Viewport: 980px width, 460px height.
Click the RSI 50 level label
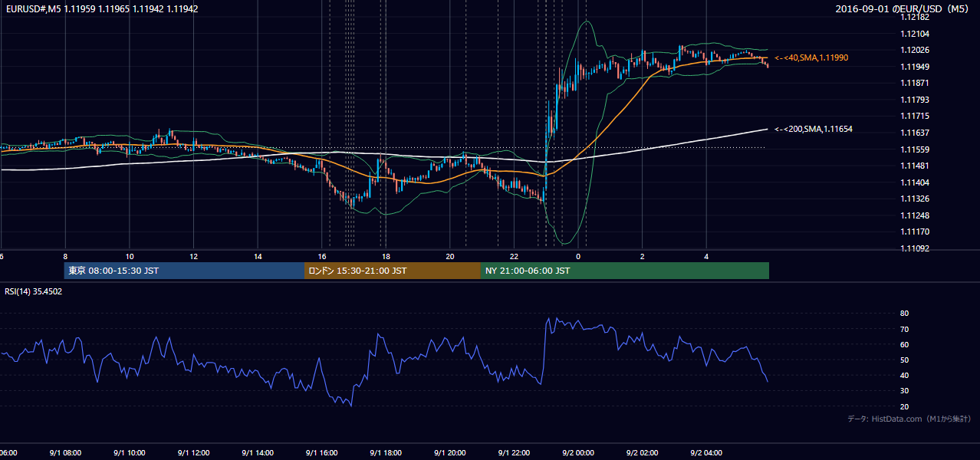[x=904, y=360]
